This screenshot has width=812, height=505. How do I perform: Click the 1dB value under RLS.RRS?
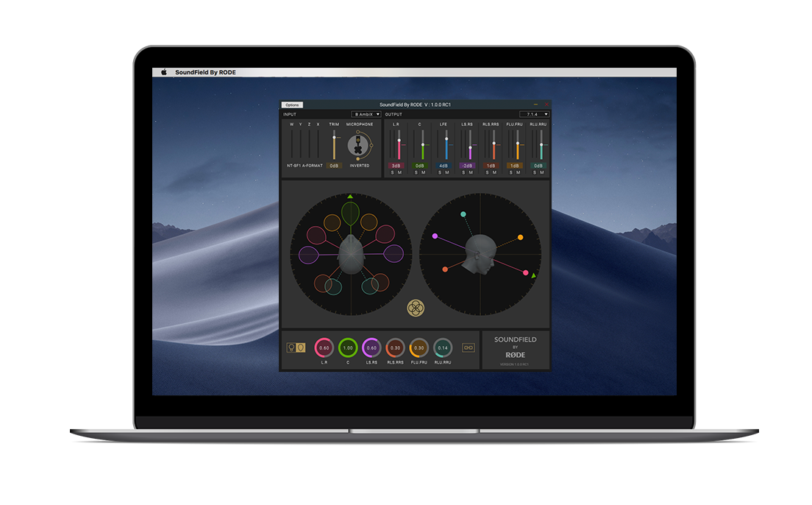(491, 166)
